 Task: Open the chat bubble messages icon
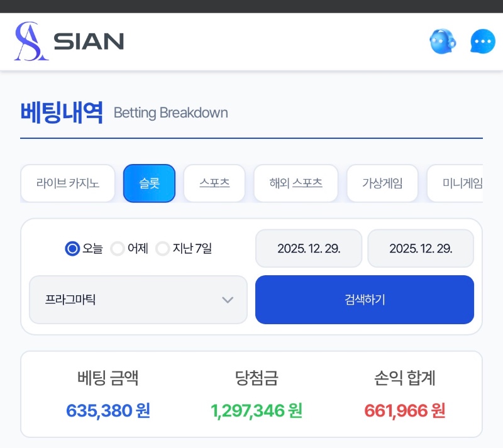[482, 42]
